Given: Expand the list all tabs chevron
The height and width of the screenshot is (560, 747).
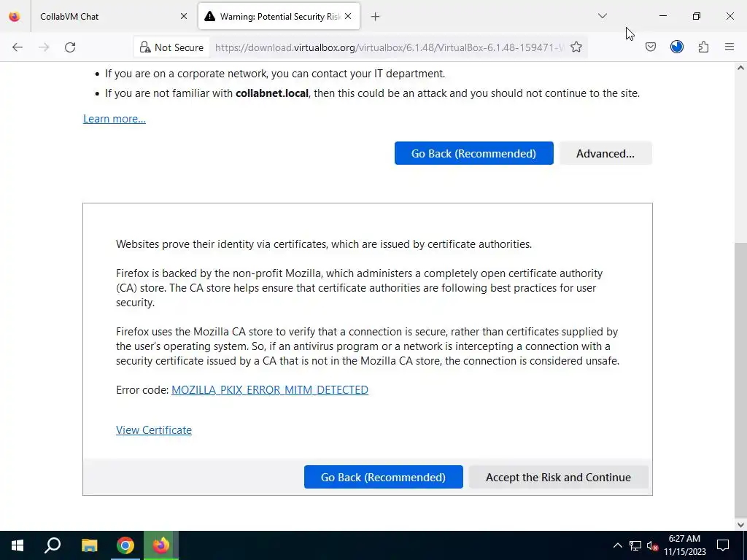Looking at the screenshot, I should click(603, 16).
